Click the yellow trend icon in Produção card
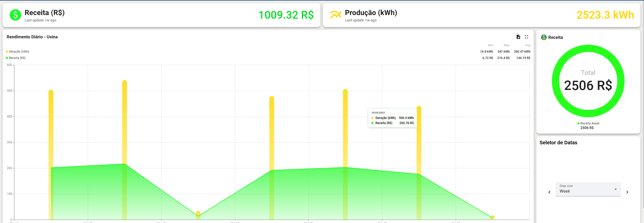Viewport: 644px width, 223px height. tap(335, 15)
